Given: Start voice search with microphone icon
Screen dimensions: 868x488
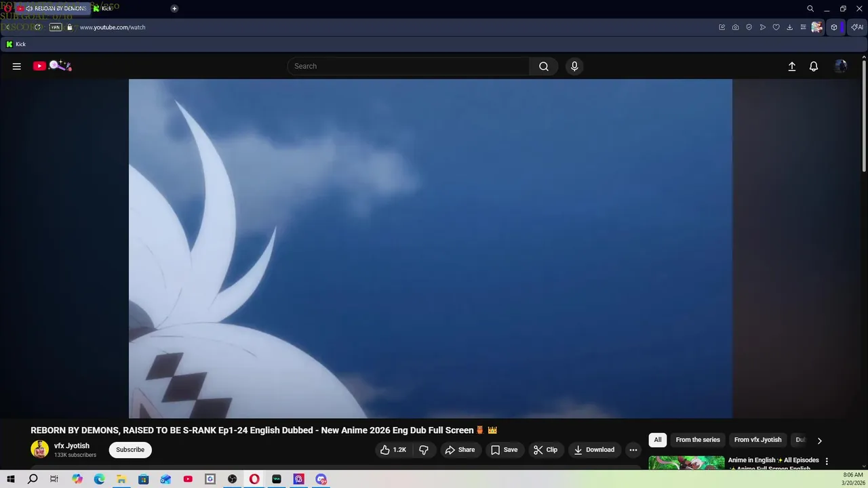Looking at the screenshot, I should pyautogui.click(x=574, y=66).
